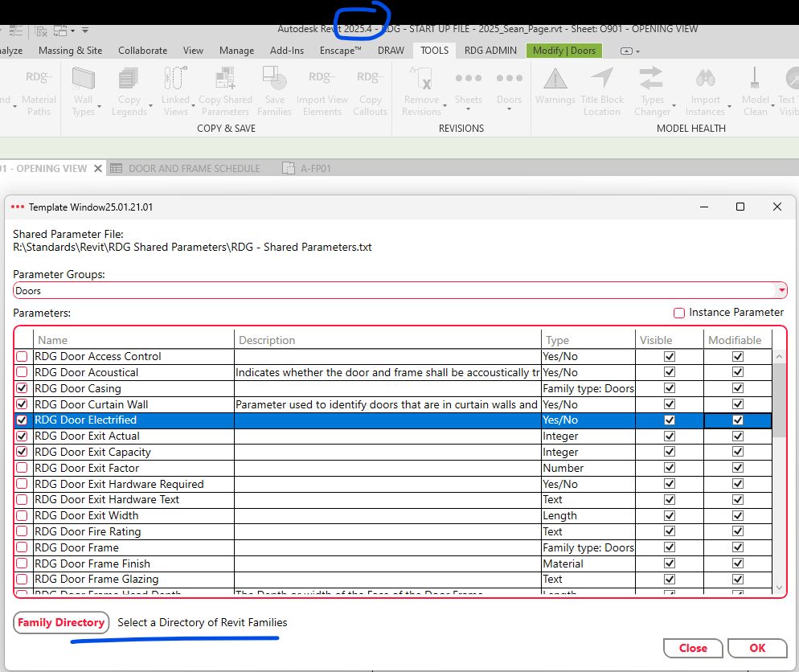Click the Manage ribbon tab
The height and width of the screenshot is (672, 799).
236,51
